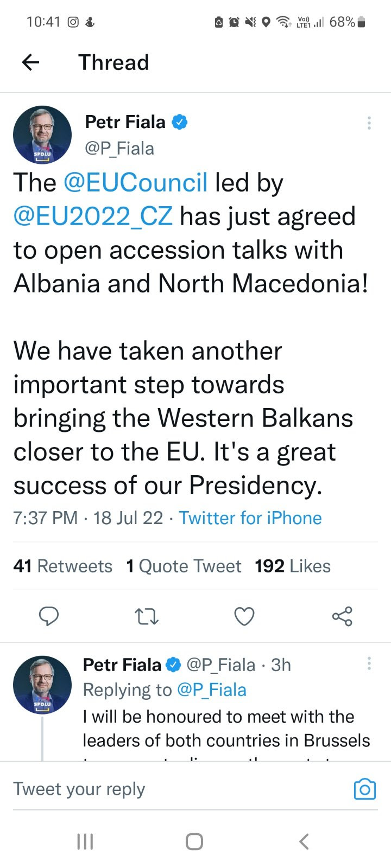
Task: Open Android recent apps button
Action: pyautogui.click(x=85, y=841)
